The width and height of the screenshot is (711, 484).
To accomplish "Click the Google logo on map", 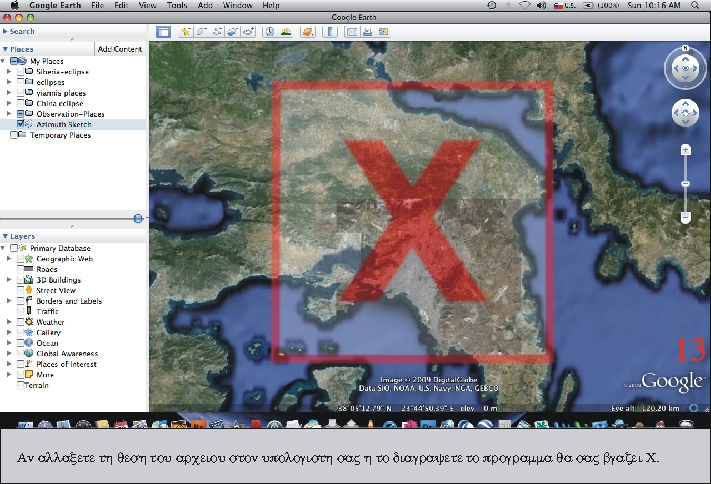I will (x=672, y=381).
